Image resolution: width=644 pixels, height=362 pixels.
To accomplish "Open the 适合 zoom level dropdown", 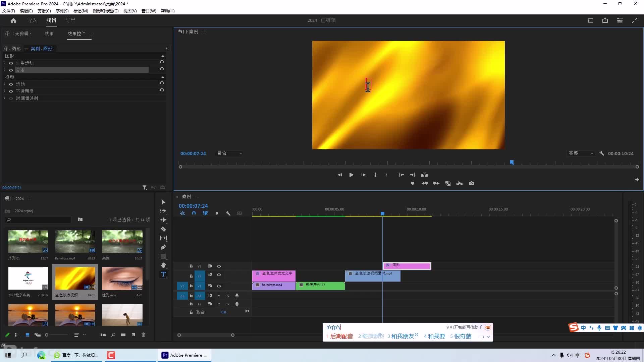I will [229, 153].
